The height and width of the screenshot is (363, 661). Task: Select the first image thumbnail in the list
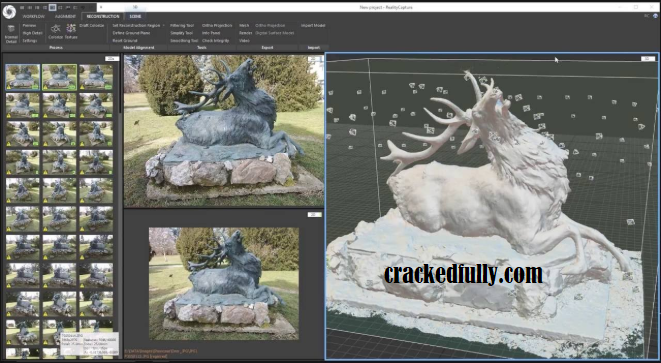click(x=23, y=77)
